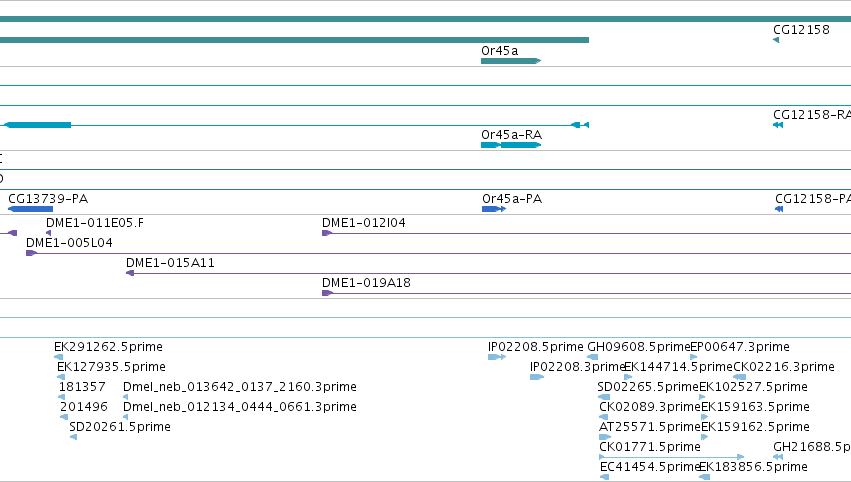Click the SD02265.5prime EST label

coord(648,387)
